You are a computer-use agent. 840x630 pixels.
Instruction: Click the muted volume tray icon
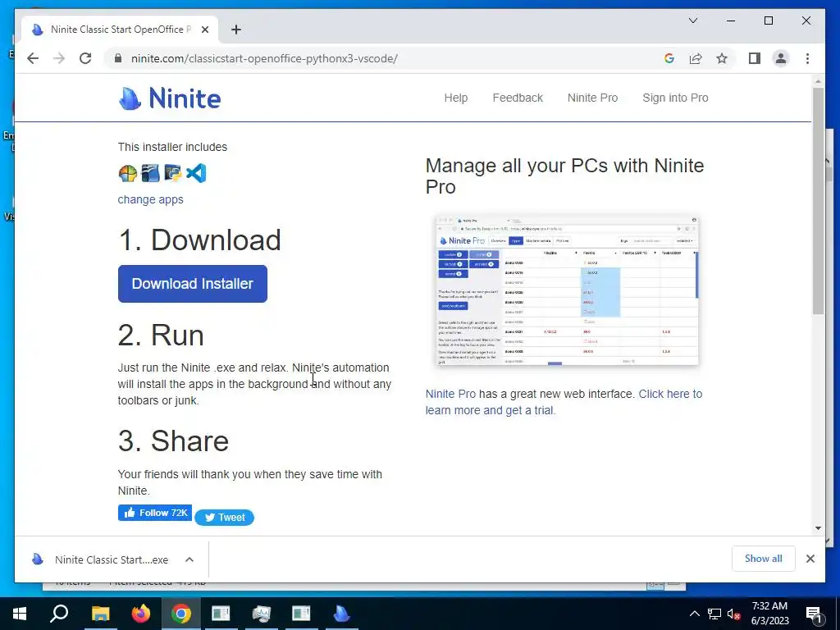coord(733,614)
